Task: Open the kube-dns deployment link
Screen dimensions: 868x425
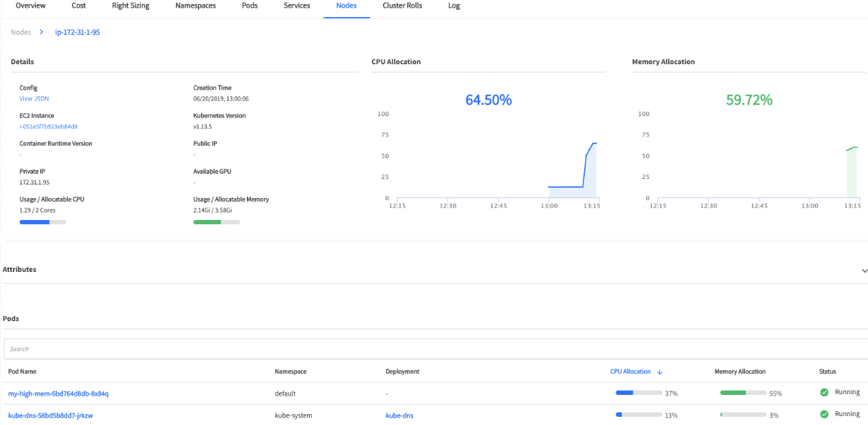Action: [399, 415]
